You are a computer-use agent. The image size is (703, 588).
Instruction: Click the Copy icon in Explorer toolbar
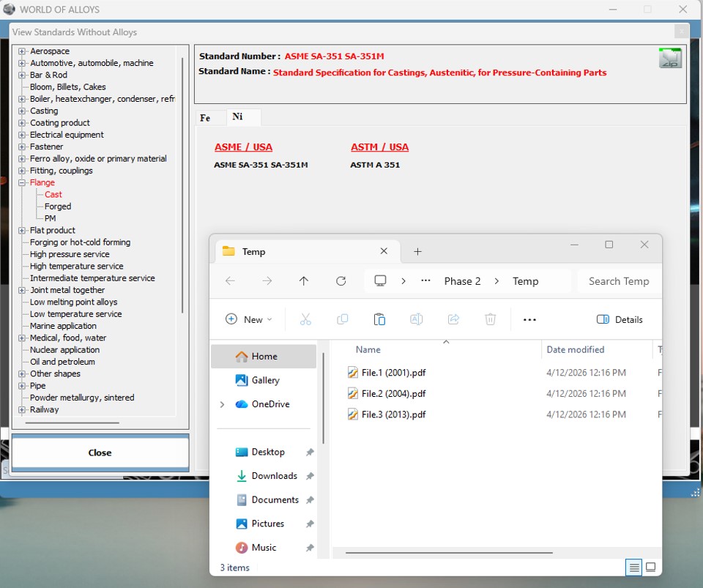[343, 319]
